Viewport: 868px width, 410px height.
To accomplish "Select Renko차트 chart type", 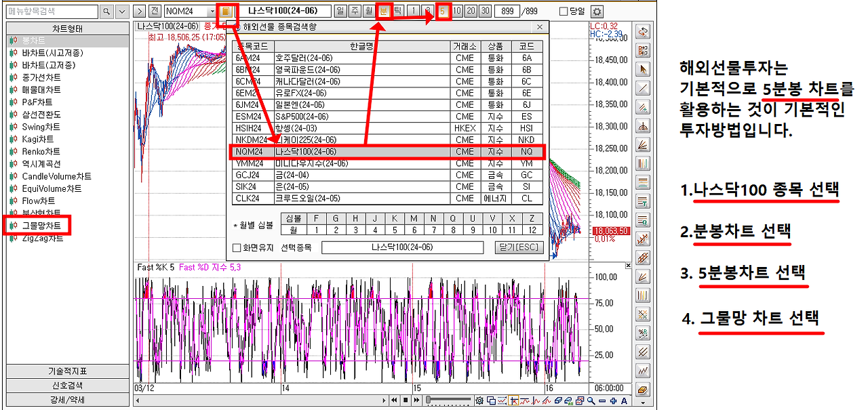I will [41, 152].
